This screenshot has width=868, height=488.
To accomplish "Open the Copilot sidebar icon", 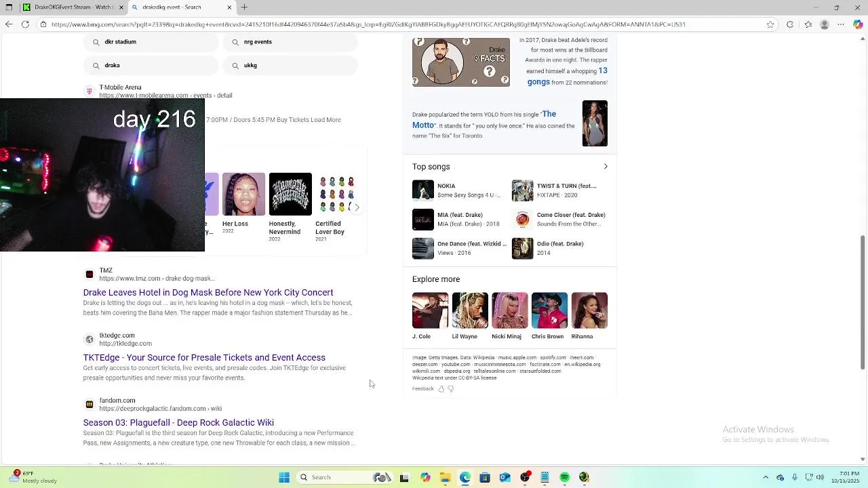I will [859, 24].
